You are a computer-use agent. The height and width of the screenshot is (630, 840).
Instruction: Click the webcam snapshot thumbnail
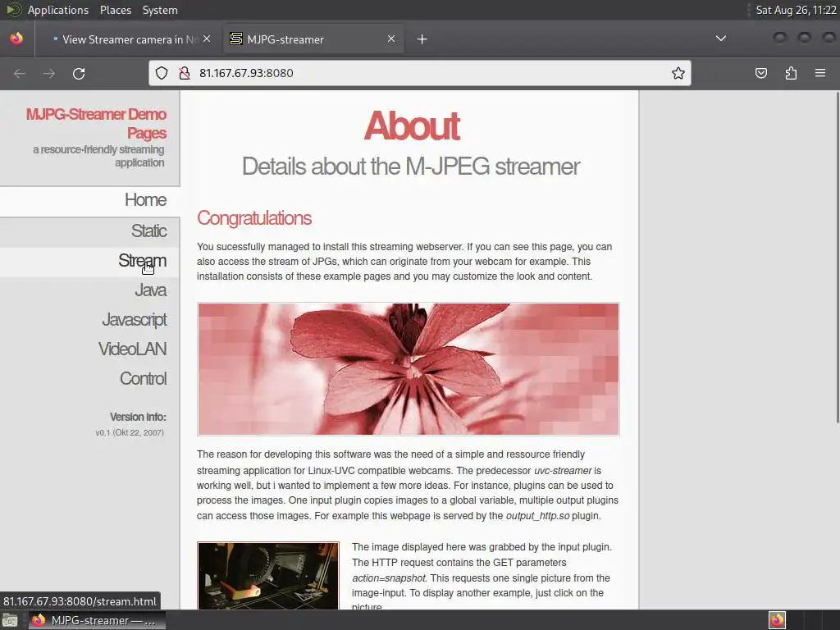tap(268, 576)
